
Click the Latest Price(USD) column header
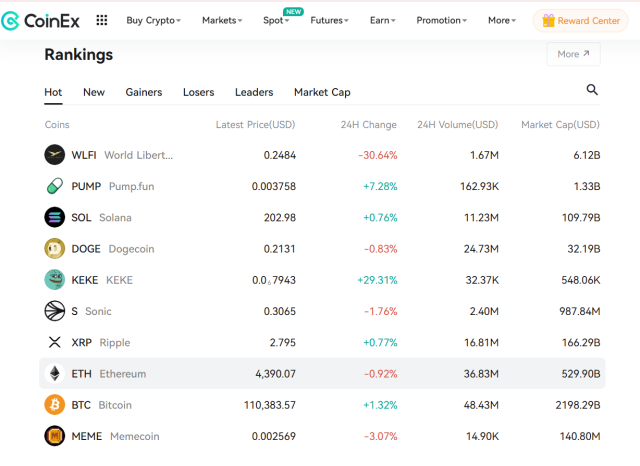pos(256,124)
